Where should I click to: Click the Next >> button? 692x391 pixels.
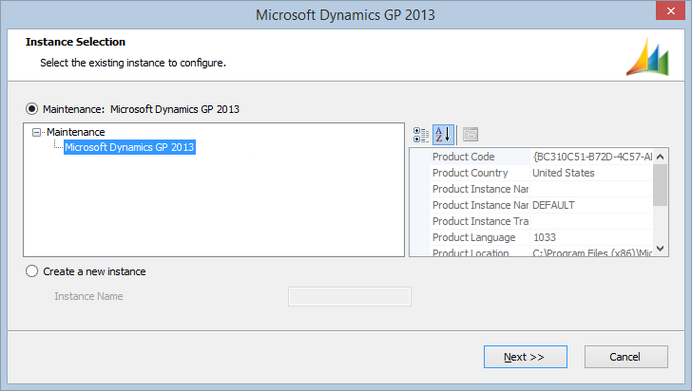(x=525, y=357)
